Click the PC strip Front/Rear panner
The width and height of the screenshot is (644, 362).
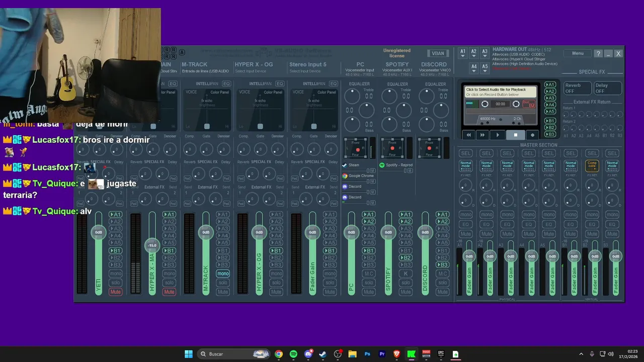356,148
